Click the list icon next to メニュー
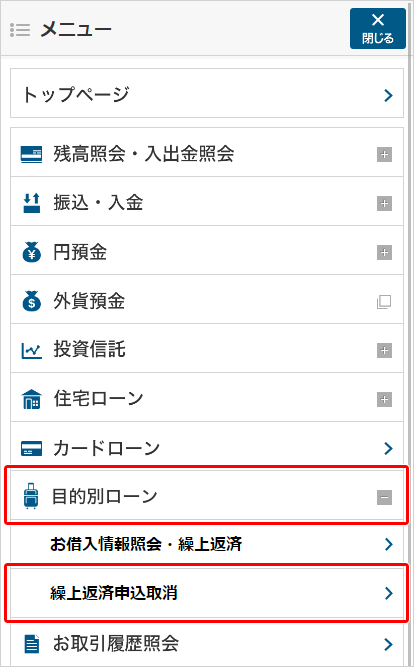414x667 pixels. [x=20, y=30]
